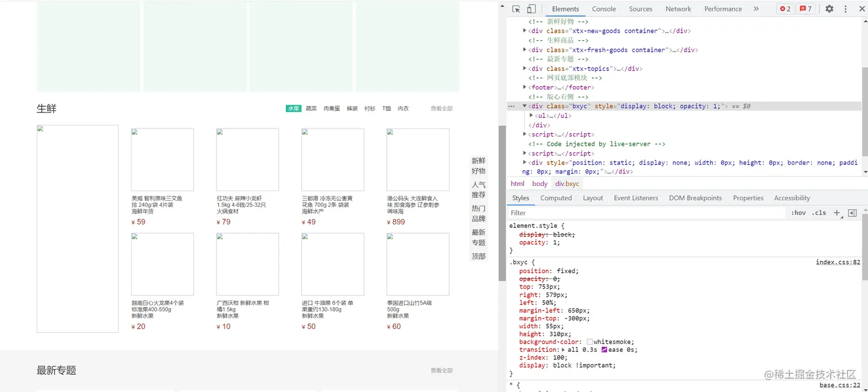This screenshot has height=392, width=868.
Task: Open the base.css:22 source link
Action: 840,385
